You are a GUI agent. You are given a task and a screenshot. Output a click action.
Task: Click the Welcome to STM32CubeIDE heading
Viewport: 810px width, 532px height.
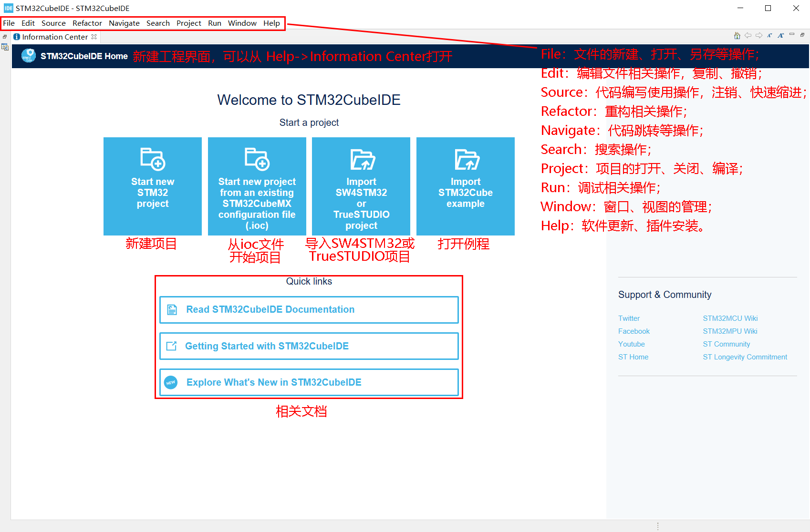(309, 100)
